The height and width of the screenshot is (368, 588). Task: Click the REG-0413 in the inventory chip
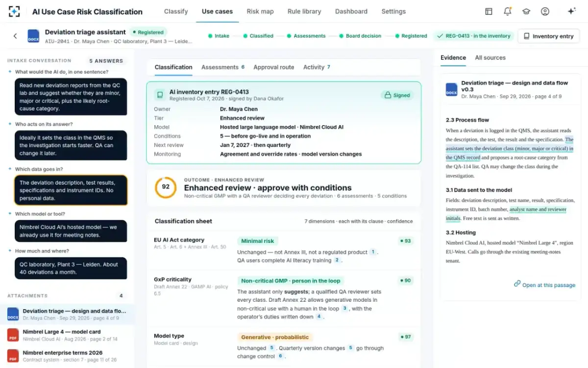tap(474, 36)
